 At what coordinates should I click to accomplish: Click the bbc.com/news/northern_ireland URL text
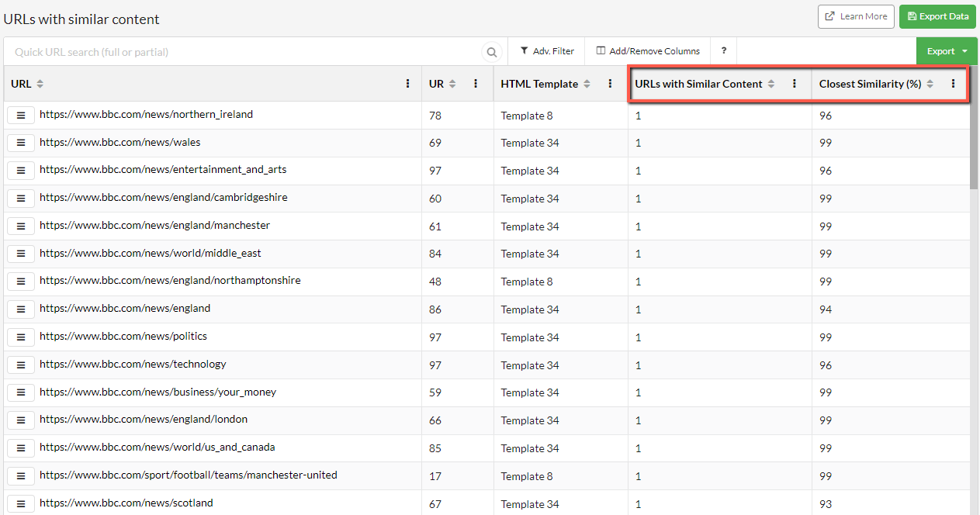(x=147, y=114)
